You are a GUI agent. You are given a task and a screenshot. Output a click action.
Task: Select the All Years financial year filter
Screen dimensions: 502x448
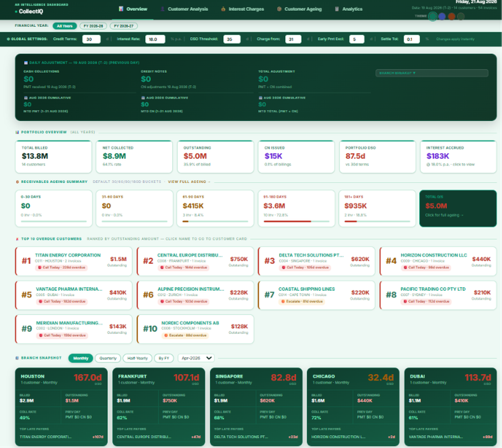(65, 26)
